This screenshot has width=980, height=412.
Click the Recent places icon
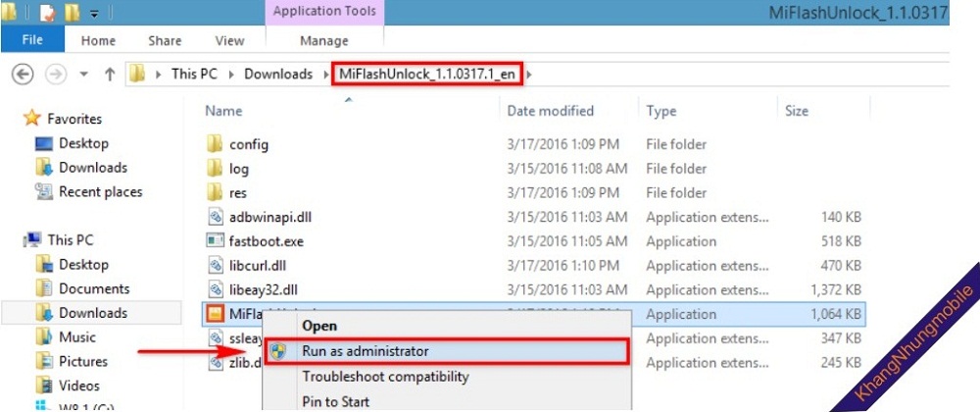pyautogui.click(x=44, y=192)
